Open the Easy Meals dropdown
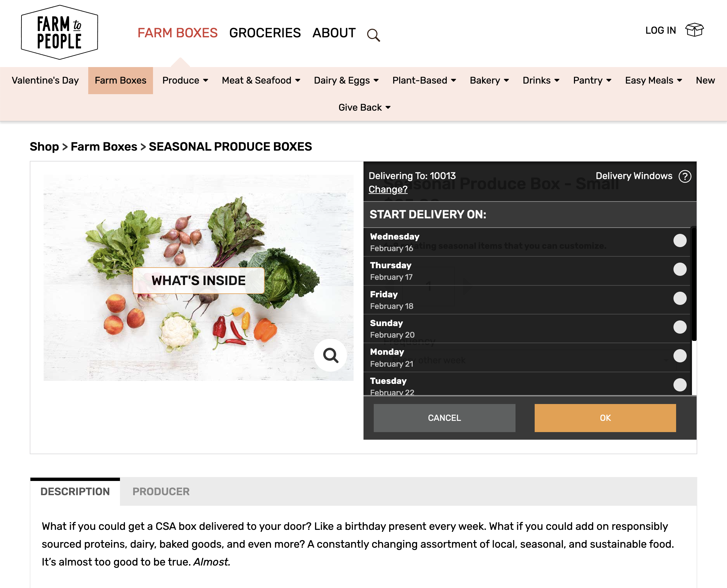The height and width of the screenshot is (588, 727). click(x=653, y=81)
